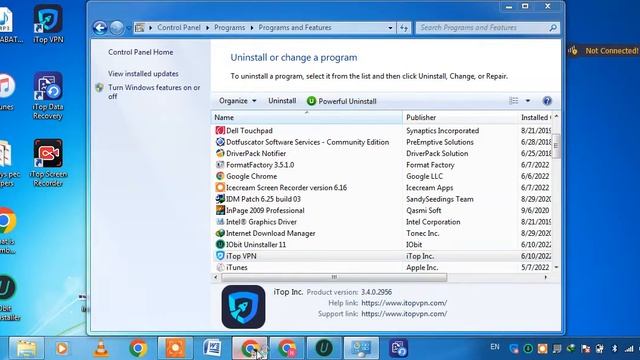The height and width of the screenshot is (360, 640).
Task: Select the 'Tonec Inc.' publisher cell
Action: pos(422,233)
